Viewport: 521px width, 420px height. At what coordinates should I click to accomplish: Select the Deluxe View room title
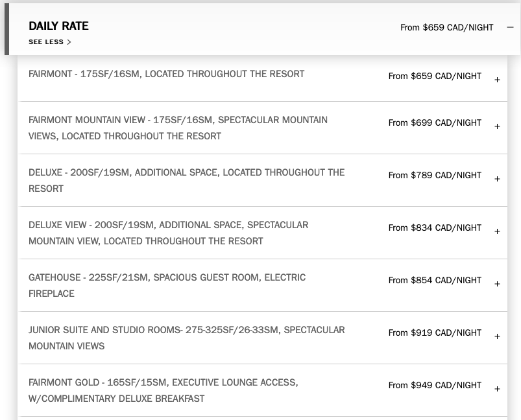point(168,233)
